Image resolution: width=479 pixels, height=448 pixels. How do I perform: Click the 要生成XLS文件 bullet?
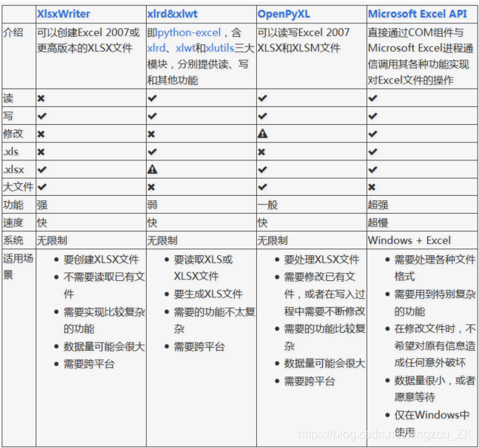pyautogui.click(x=208, y=294)
